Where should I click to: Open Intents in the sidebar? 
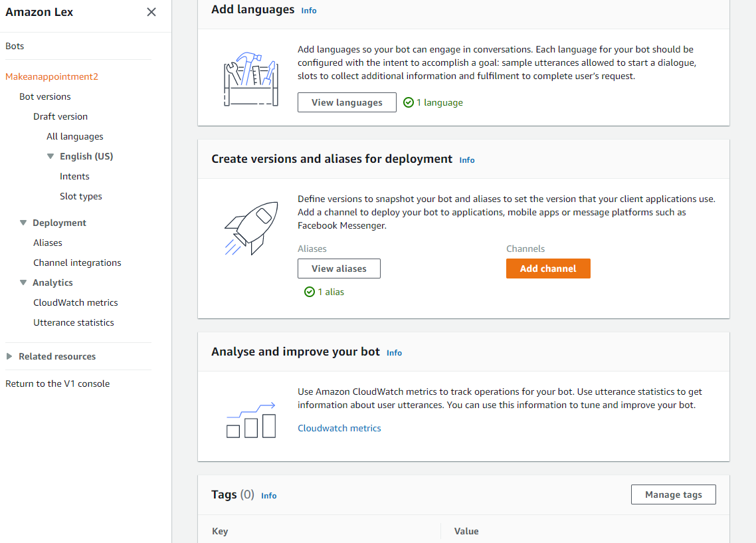coord(74,176)
